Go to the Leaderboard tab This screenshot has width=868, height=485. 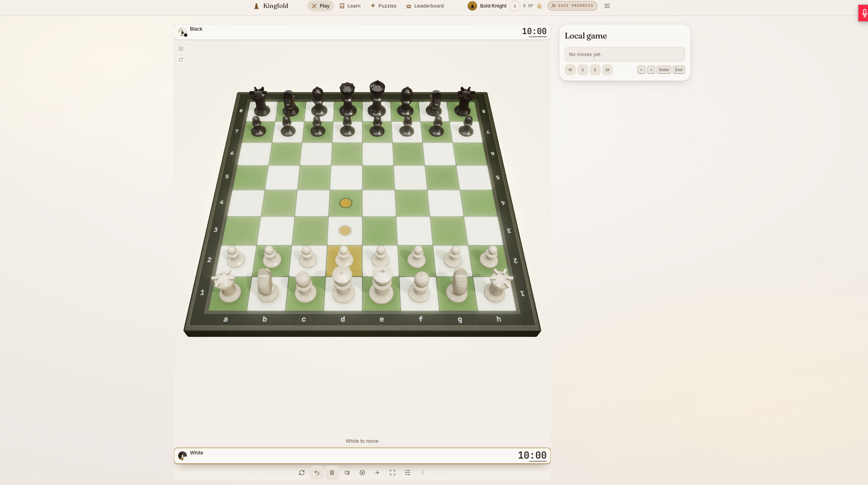tap(425, 6)
